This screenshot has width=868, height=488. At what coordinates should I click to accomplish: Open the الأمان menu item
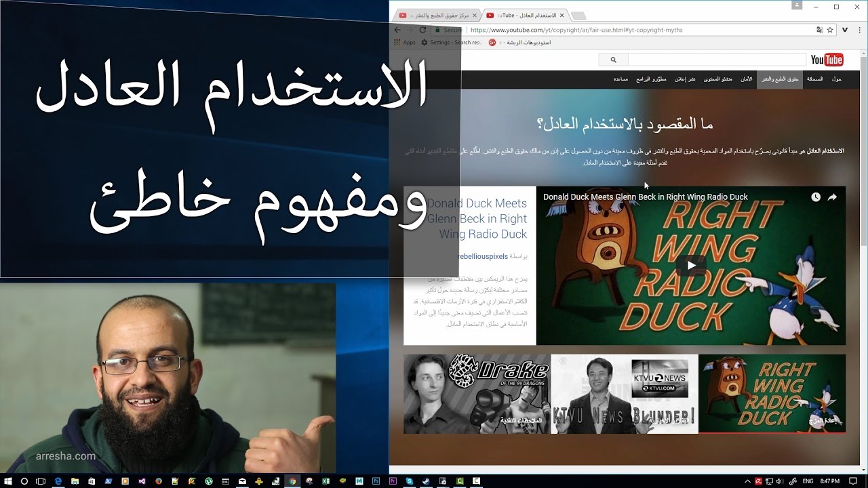746,79
